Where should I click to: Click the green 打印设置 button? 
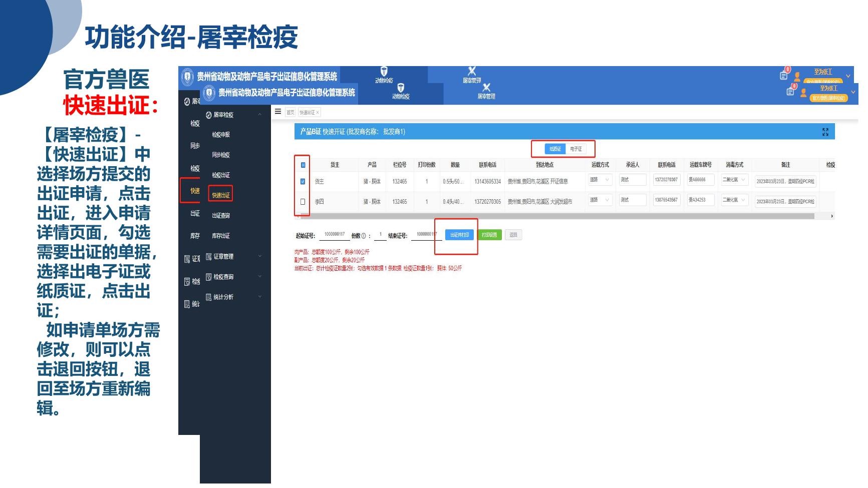489,235
